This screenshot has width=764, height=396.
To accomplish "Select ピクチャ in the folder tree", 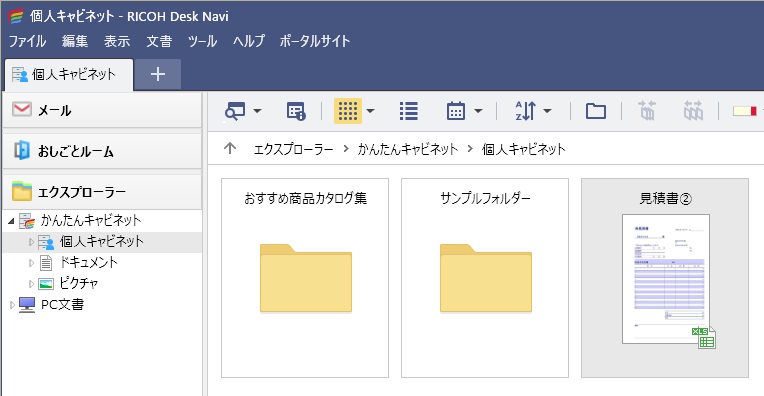I will 78,283.
